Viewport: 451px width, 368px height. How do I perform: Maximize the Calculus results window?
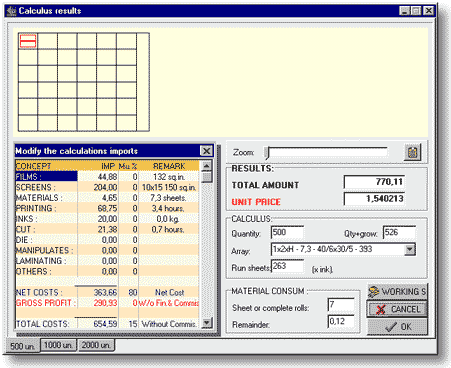coord(416,11)
